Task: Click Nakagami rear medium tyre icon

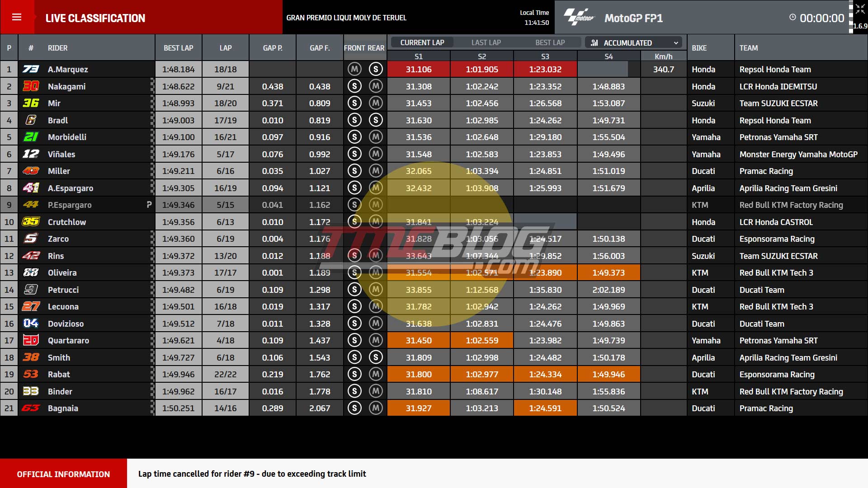Action: pyautogui.click(x=376, y=86)
